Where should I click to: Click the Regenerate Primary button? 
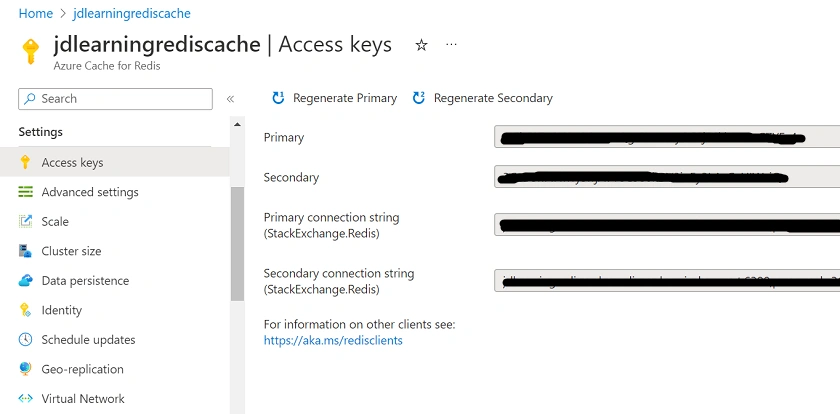(335, 98)
